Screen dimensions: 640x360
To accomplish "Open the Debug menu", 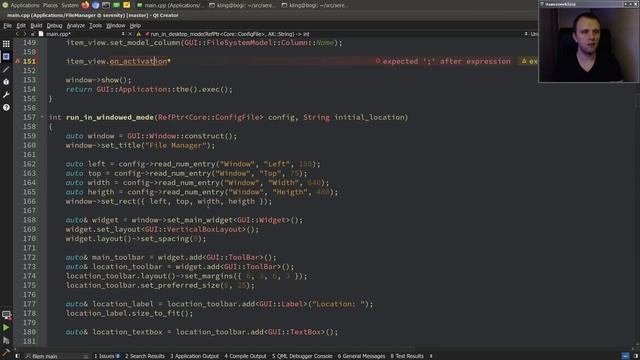I will point(54,25).
